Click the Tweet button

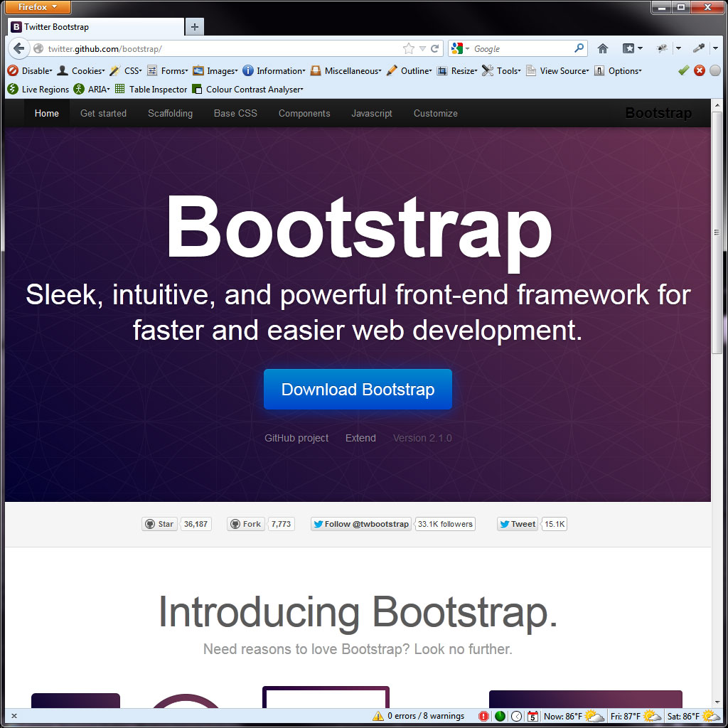[518, 524]
